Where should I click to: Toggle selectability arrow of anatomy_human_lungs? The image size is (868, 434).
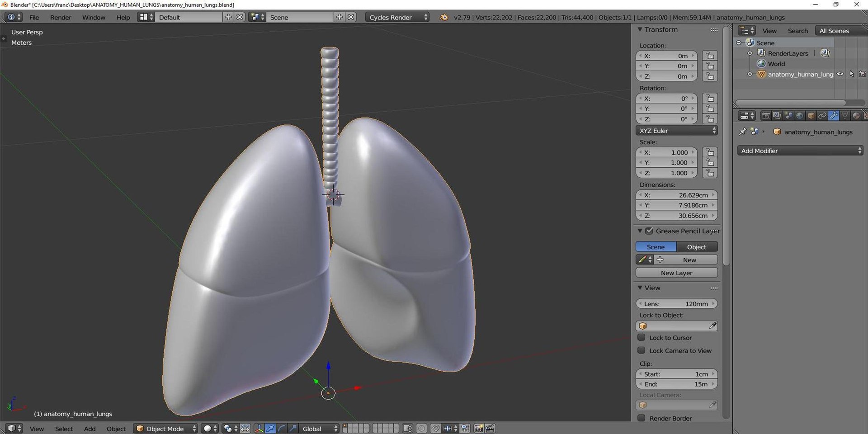tap(852, 74)
